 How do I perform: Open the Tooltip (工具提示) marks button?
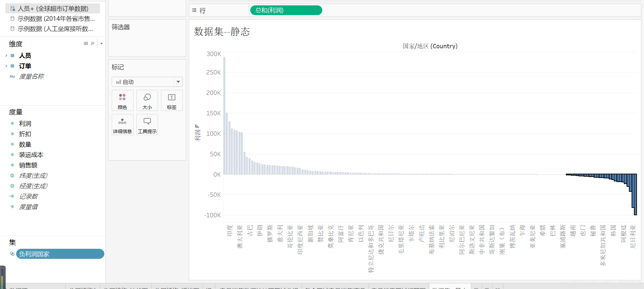tap(147, 125)
